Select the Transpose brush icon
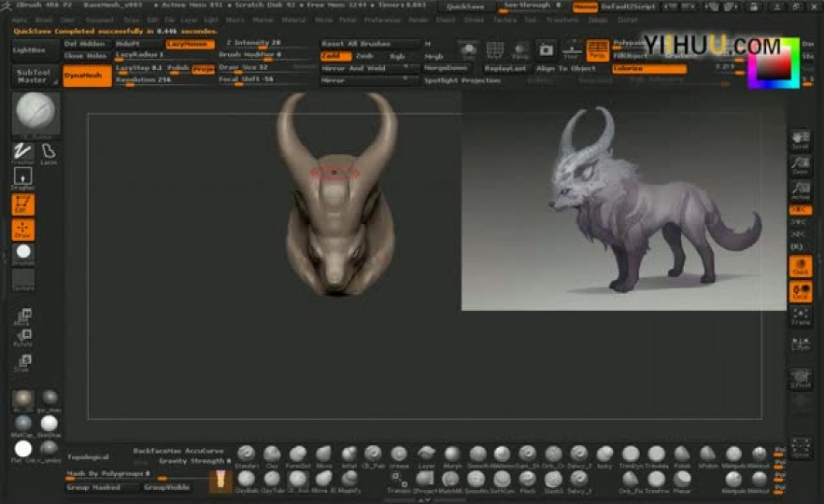This screenshot has width=824, height=504. point(399,481)
